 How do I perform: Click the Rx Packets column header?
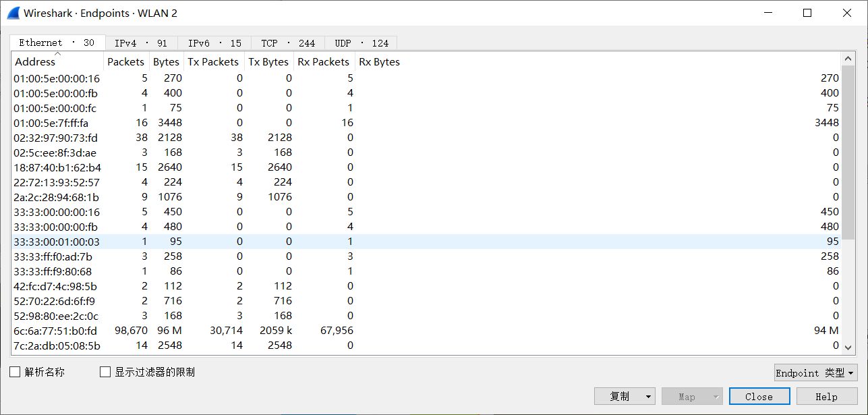[x=323, y=62]
